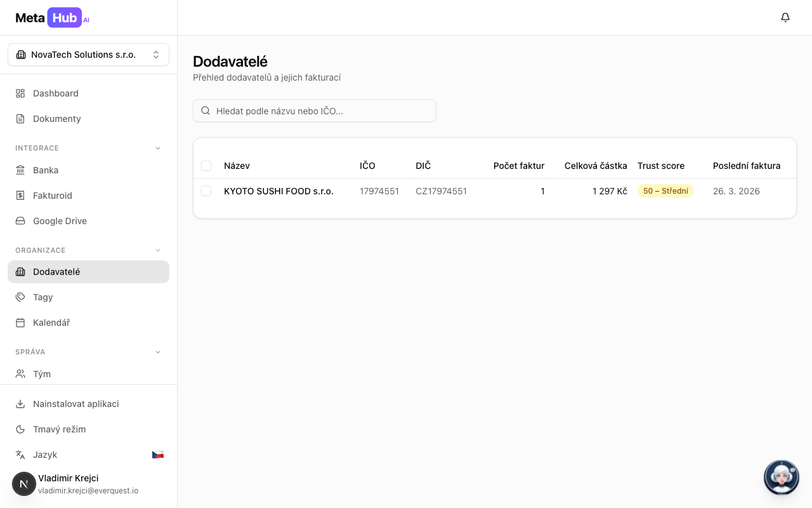Switch to dark mode via Tmavý režim
The width and height of the screenshot is (812, 508).
59,429
